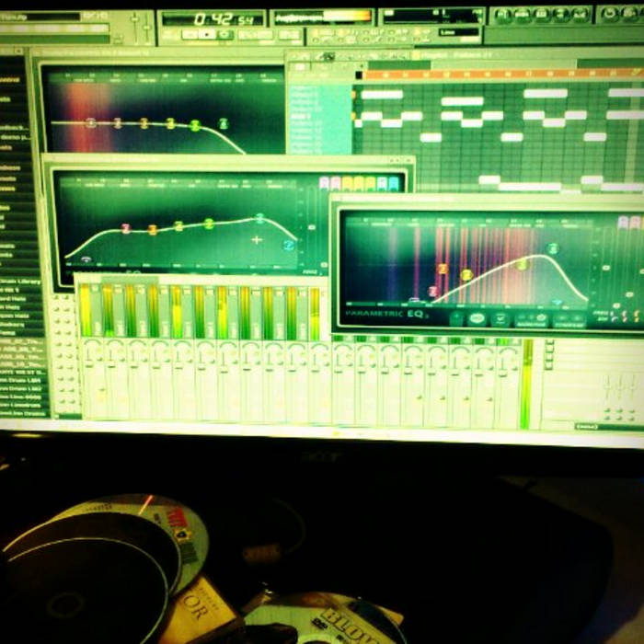
Task: Select the cyan band 7 node in middle EQ window
Action: point(288,246)
